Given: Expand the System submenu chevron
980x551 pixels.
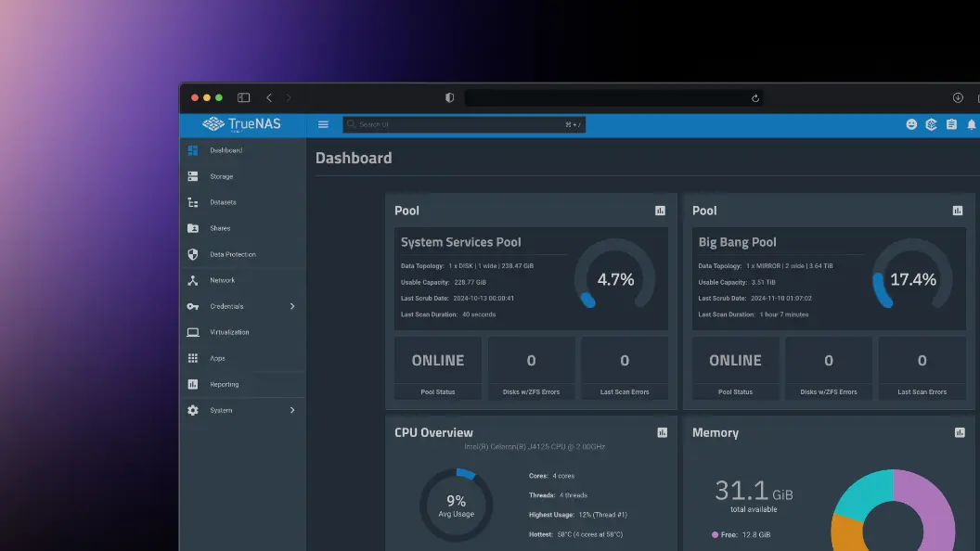Looking at the screenshot, I should click(292, 410).
